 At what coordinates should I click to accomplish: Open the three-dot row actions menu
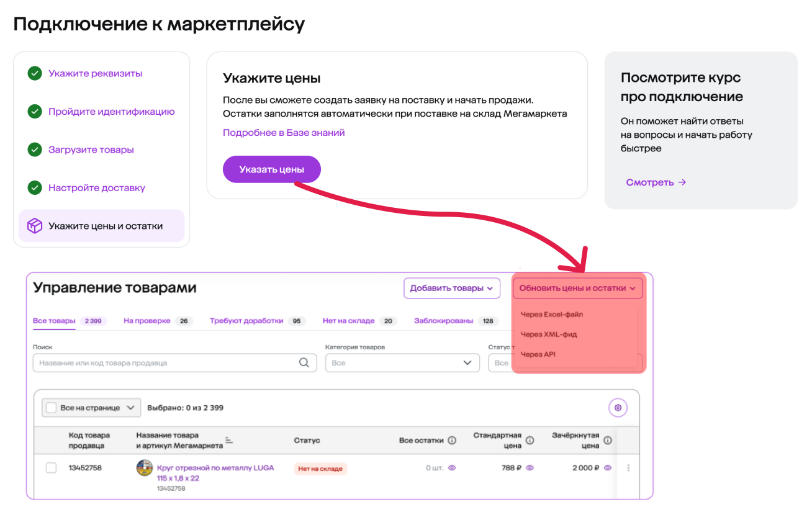tap(628, 468)
